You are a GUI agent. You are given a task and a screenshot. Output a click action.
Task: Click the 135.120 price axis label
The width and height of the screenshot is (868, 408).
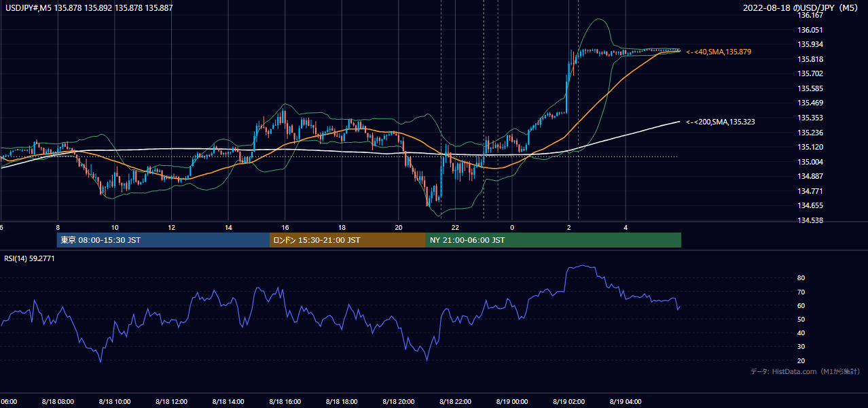[810, 147]
